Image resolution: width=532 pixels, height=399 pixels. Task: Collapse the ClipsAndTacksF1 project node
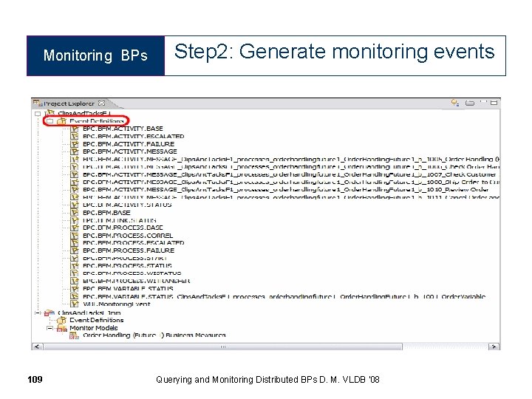tap(38, 114)
